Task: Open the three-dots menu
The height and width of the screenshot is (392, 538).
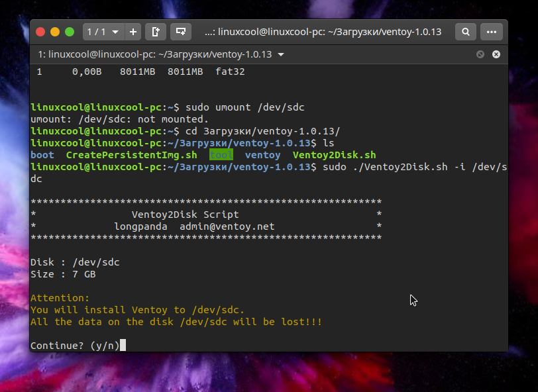Action: (492, 32)
